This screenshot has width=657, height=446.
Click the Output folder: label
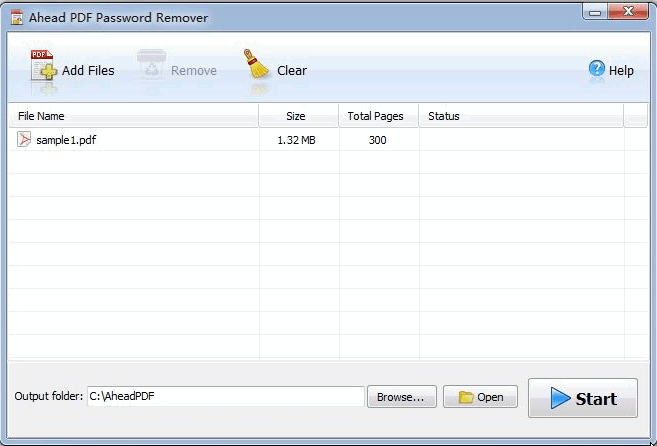coord(49,396)
